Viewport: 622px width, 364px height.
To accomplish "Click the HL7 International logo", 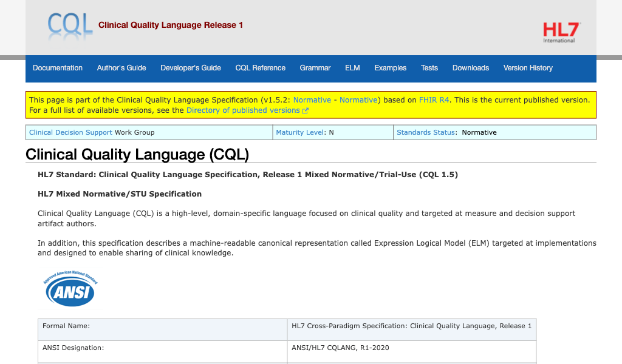I will [x=561, y=33].
